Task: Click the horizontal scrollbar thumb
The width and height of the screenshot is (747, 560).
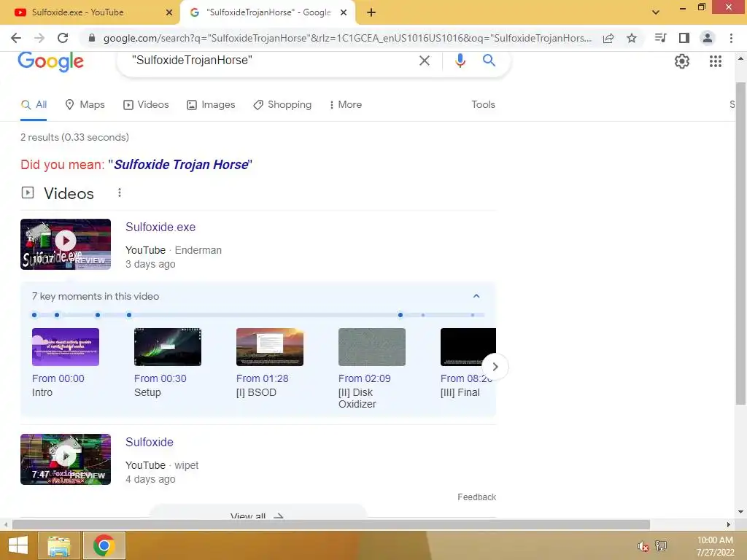Action: pos(331,525)
